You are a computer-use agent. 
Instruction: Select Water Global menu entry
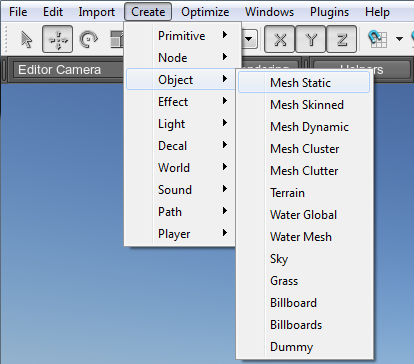304,215
